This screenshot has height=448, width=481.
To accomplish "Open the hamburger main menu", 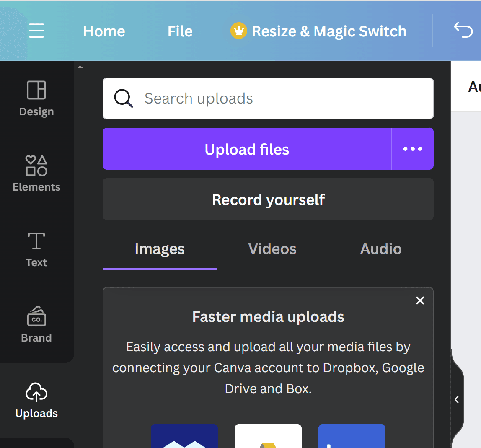I will point(36,31).
